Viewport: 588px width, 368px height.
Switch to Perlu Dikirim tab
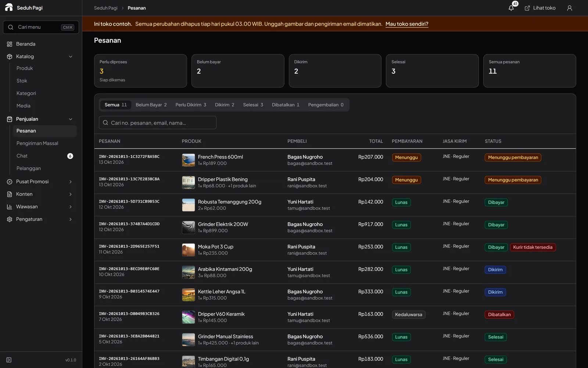tap(191, 105)
